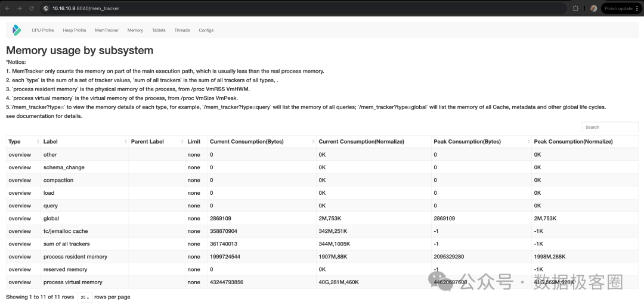Click the Doris logo icon in navbar

tap(16, 30)
